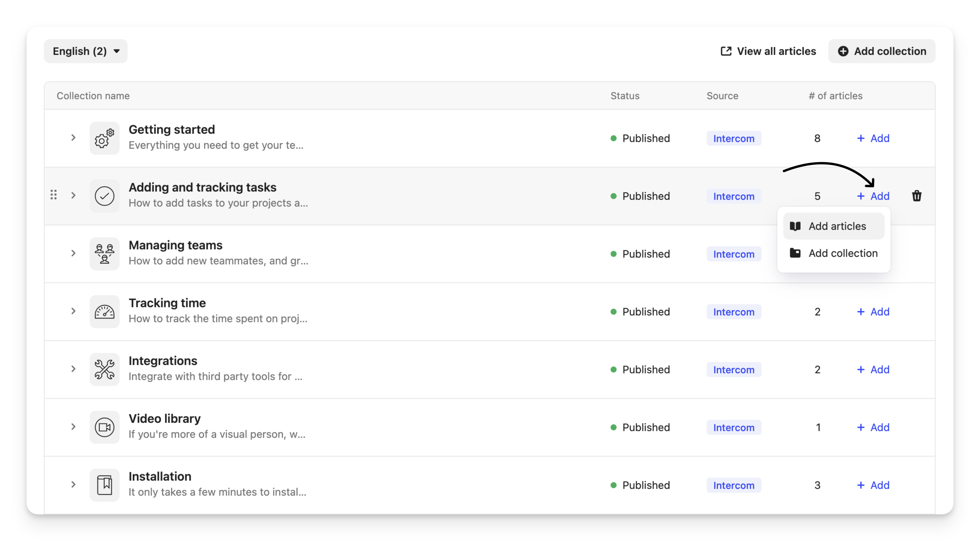Click the Installation bookmark icon
Screen dimensions: 980x541
coord(104,485)
